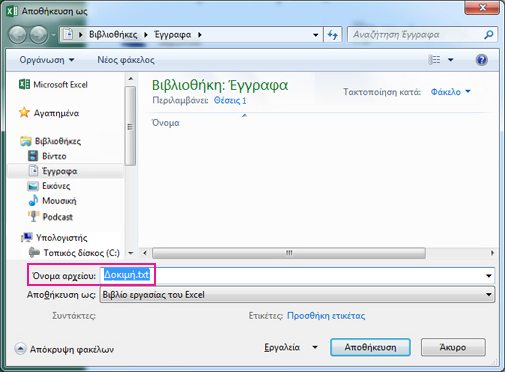Click the Άκυρο cancel button

(453, 347)
